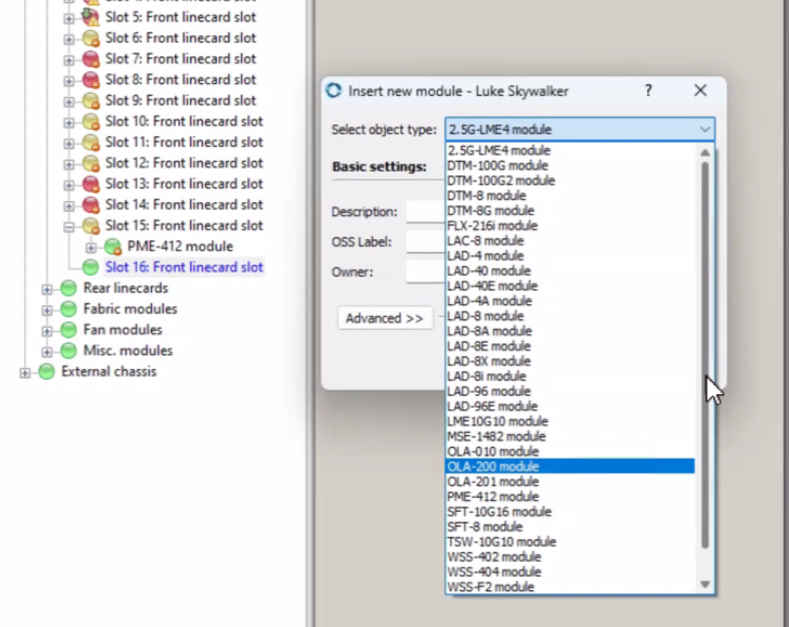Expand the External chassis node
Viewport: 789px width, 627px height.
(x=24, y=373)
